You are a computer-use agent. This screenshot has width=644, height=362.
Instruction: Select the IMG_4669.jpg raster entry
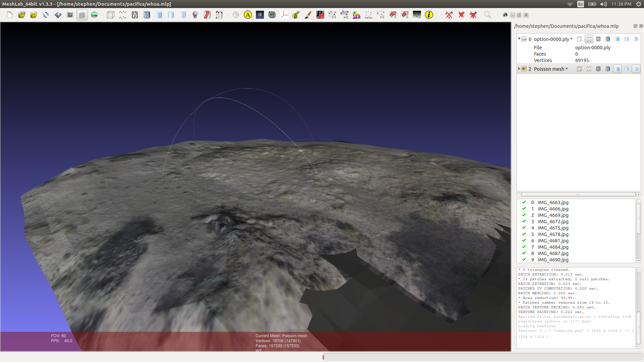click(x=553, y=215)
